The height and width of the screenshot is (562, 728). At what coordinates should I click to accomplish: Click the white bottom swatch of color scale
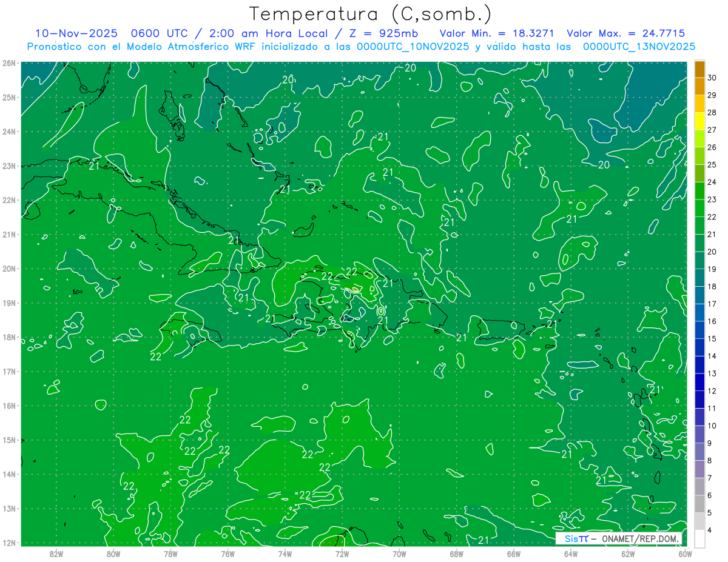coord(699,538)
